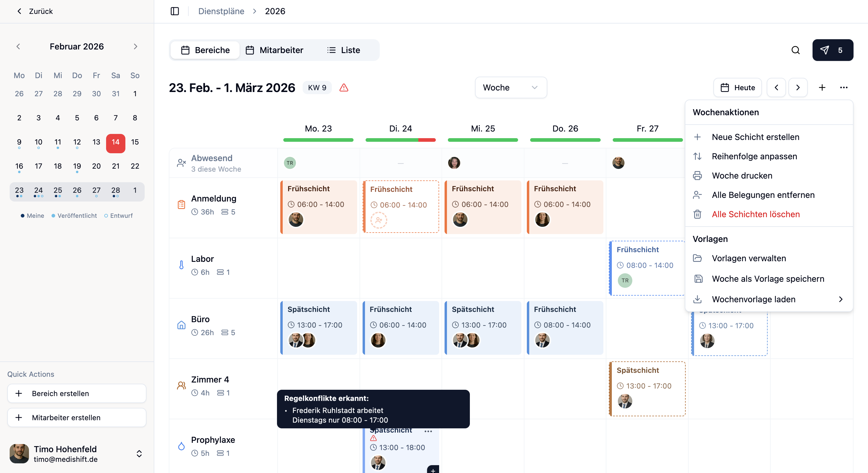Click the Abwesend absent-user icon

click(x=181, y=163)
